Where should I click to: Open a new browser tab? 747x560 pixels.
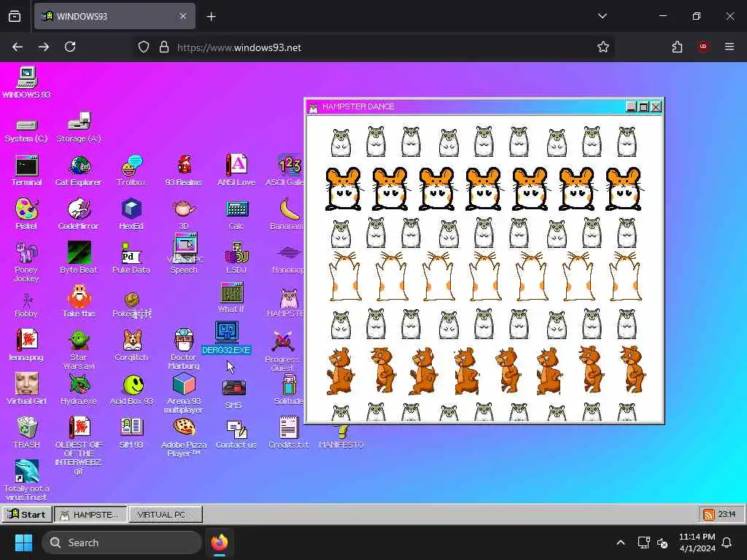tap(211, 17)
